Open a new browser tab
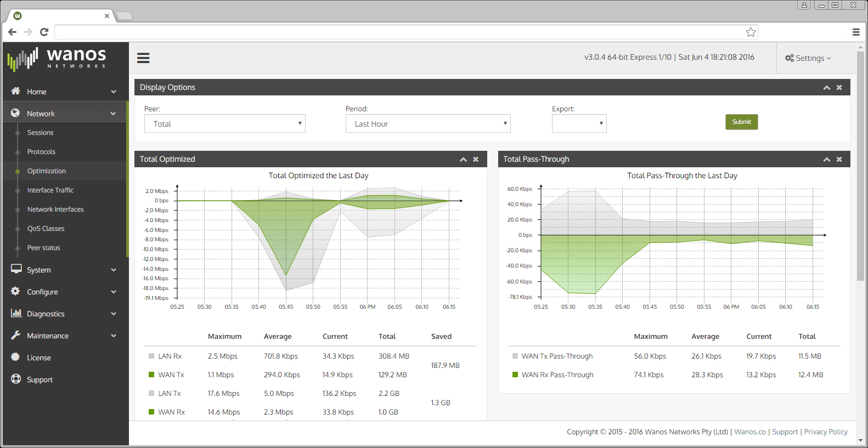 [125, 16]
